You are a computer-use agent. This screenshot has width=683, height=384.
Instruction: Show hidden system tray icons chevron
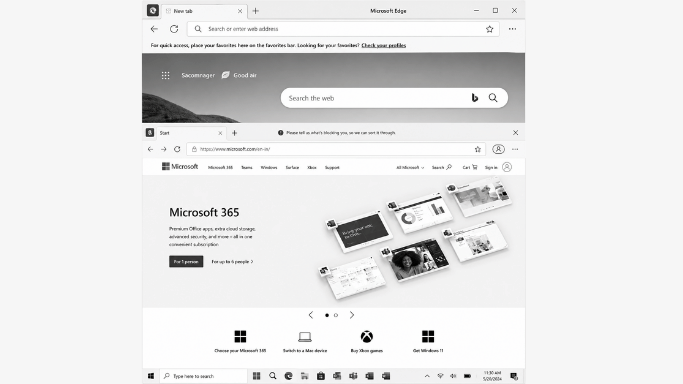tap(427, 376)
